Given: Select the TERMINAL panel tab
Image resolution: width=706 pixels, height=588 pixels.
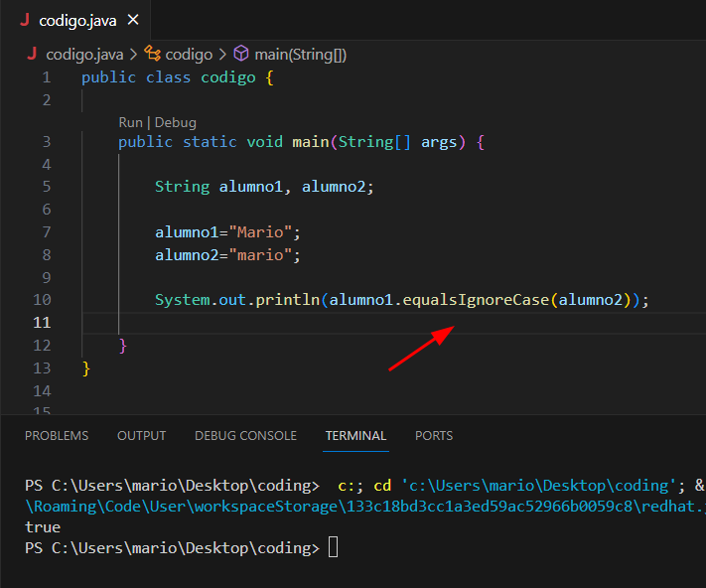Looking at the screenshot, I should 355,435.
